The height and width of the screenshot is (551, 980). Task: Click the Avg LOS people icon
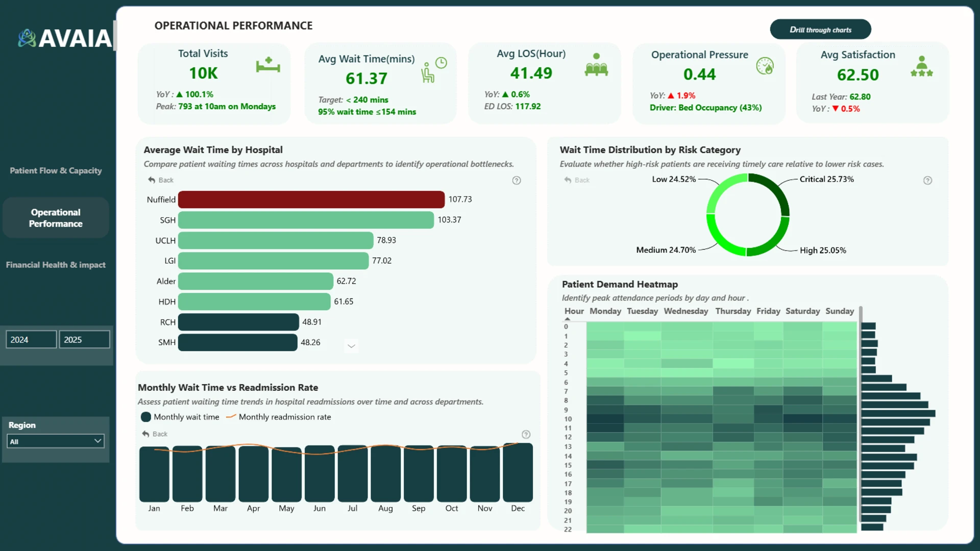[x=596, y=65]
